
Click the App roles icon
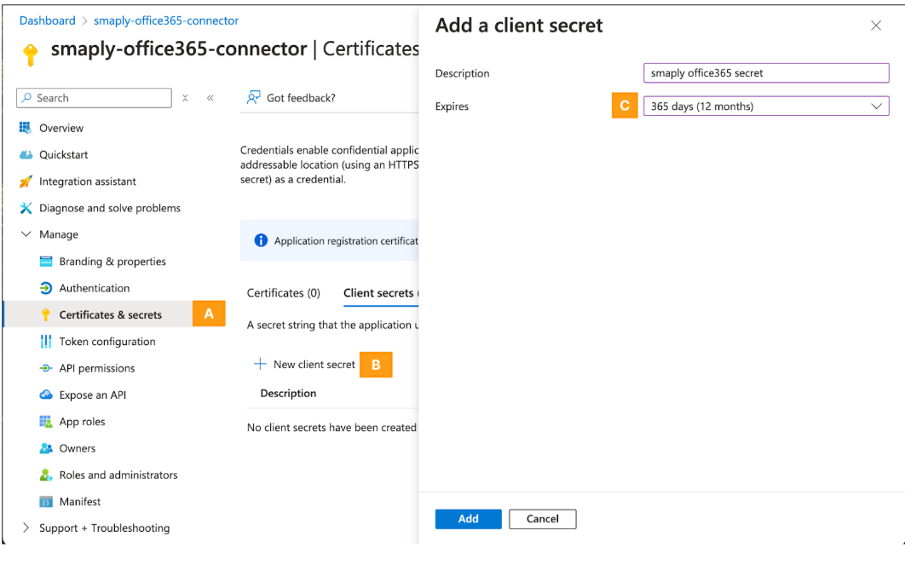(x=46, y=422)
